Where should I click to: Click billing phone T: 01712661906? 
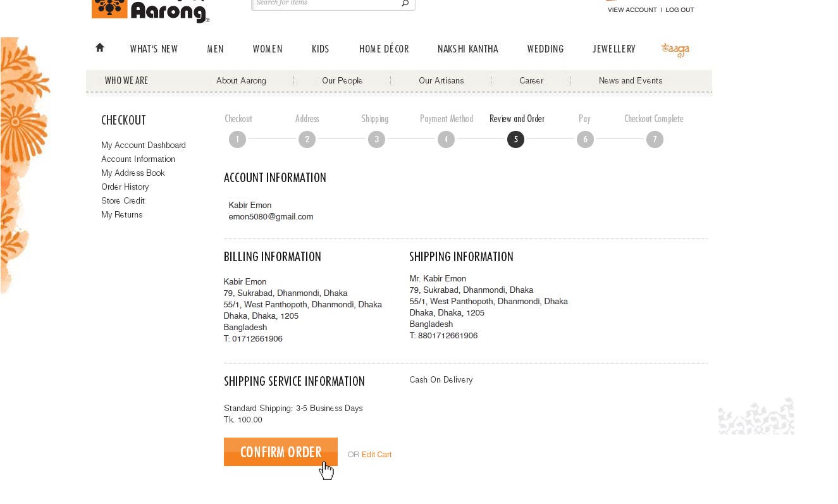(x=253, y=339)
